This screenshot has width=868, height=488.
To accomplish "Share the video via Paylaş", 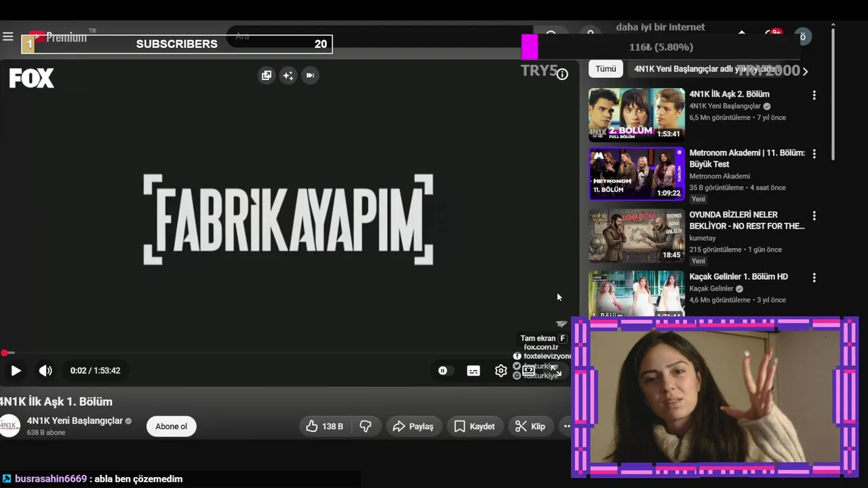I will coord(413,426).
